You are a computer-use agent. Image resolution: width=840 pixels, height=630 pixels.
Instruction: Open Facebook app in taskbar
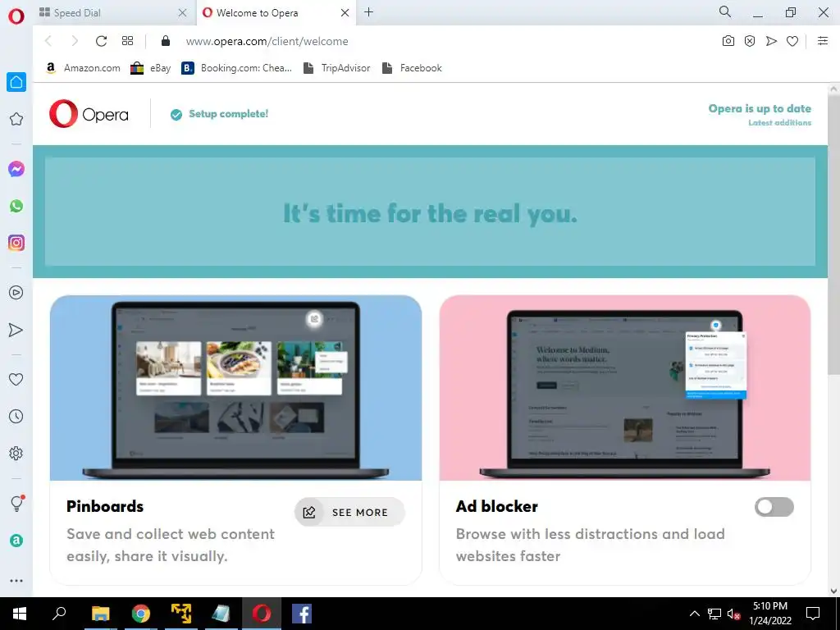(302, 614)
